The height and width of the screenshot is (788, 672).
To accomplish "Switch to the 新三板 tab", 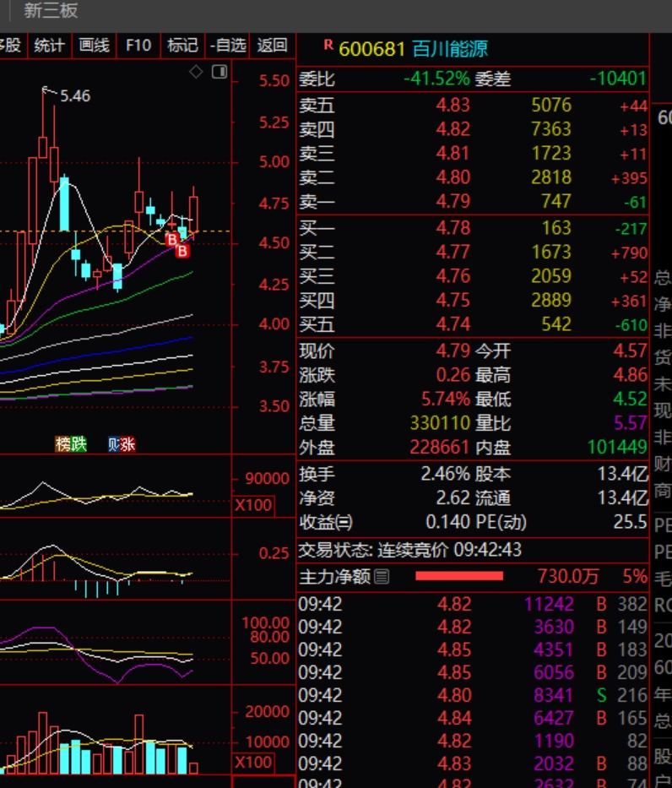I will (x=51, y=10).
